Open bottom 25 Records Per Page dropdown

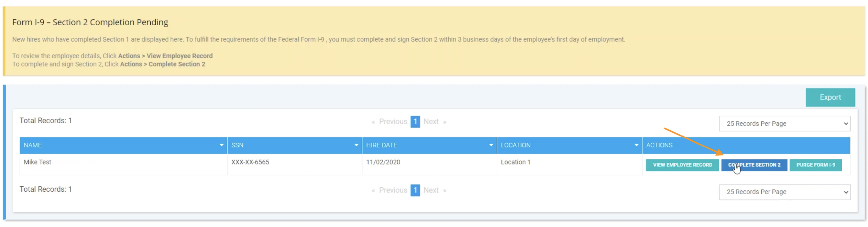click(784, 192)
